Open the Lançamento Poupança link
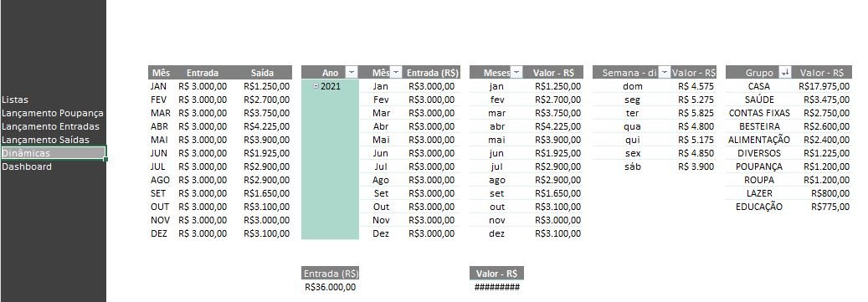 click(53, 113)
